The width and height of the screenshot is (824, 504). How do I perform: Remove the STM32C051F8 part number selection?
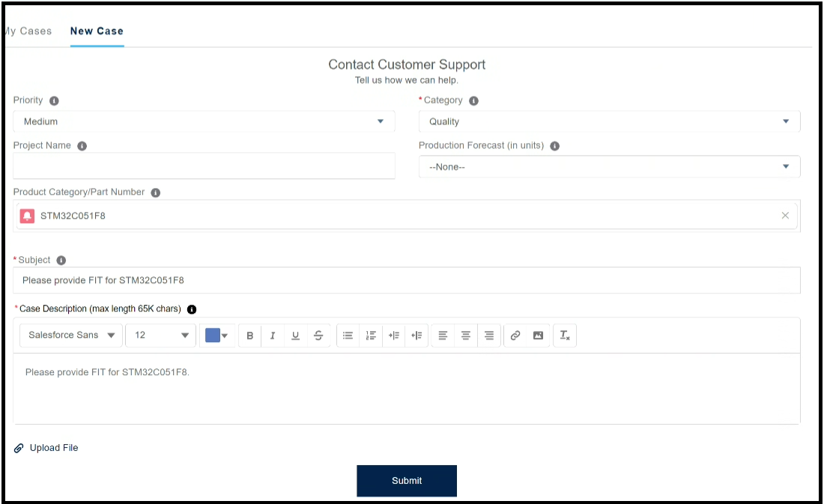(x=785, y=216)
